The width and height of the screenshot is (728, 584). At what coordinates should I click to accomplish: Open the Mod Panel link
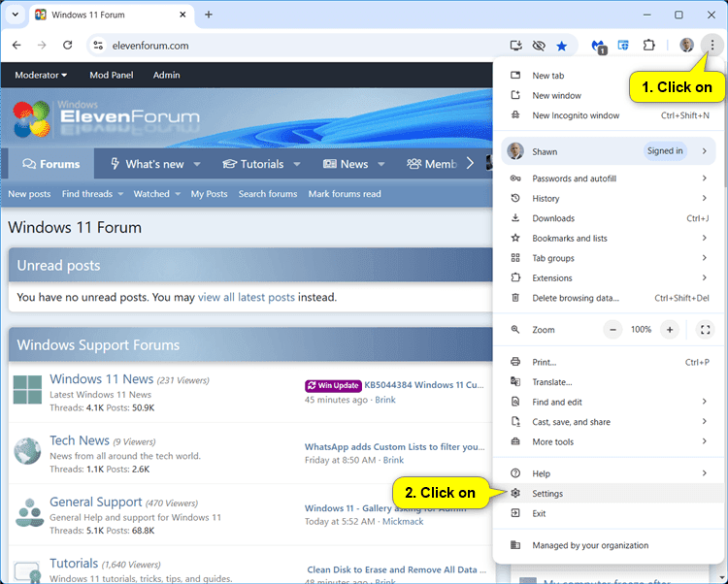pos(112,75)
